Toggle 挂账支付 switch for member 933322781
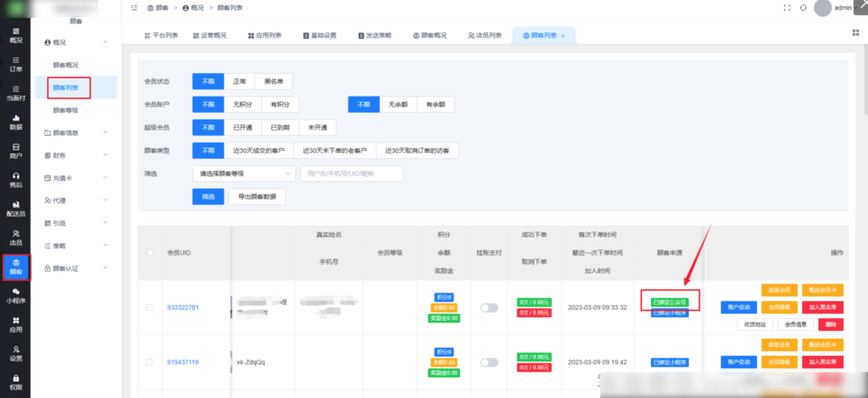The height and width of the screenshot is (398, 868). pos(489,307)
